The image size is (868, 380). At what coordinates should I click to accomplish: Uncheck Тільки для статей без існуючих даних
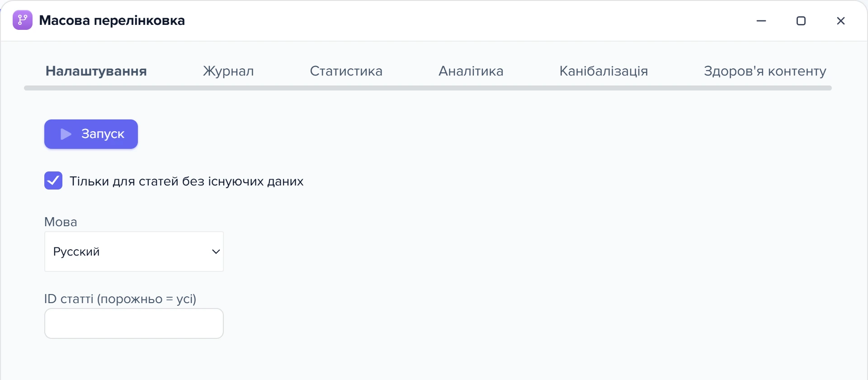pyautogui.click(x=53, y=180)
